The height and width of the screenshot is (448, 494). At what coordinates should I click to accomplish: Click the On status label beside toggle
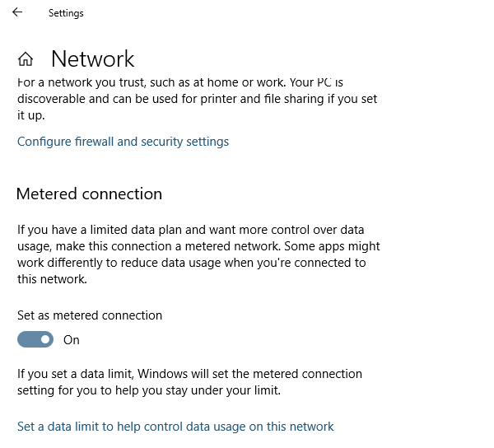72,340
